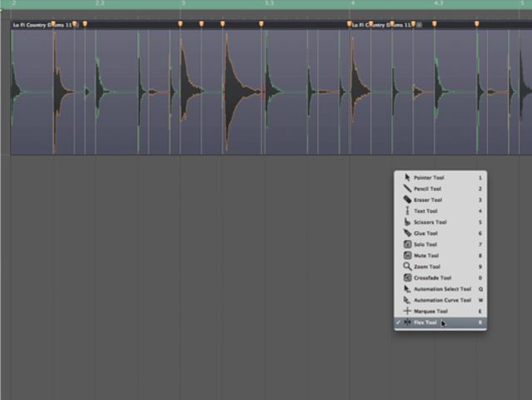This screenshot has height=400, width=532.
Task: Click the flex marker nearest ruler position 4.3
Action: point(434,24)
